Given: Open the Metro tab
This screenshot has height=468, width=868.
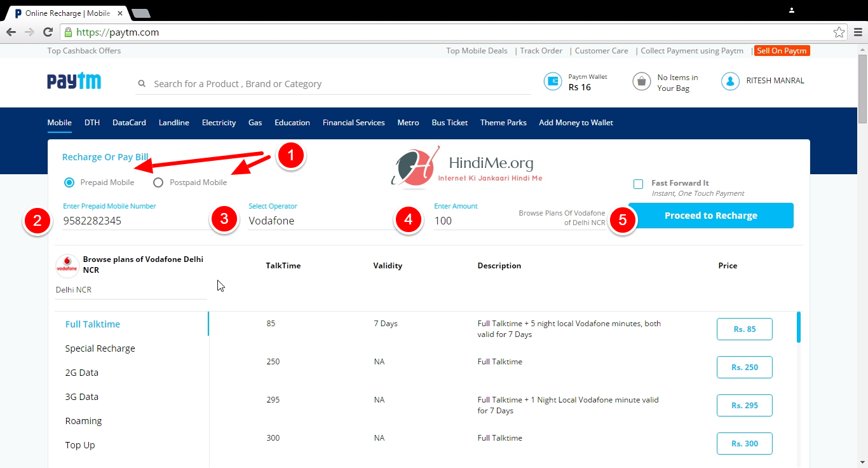Looking at the screenshot, I should (x=409, y=123).
